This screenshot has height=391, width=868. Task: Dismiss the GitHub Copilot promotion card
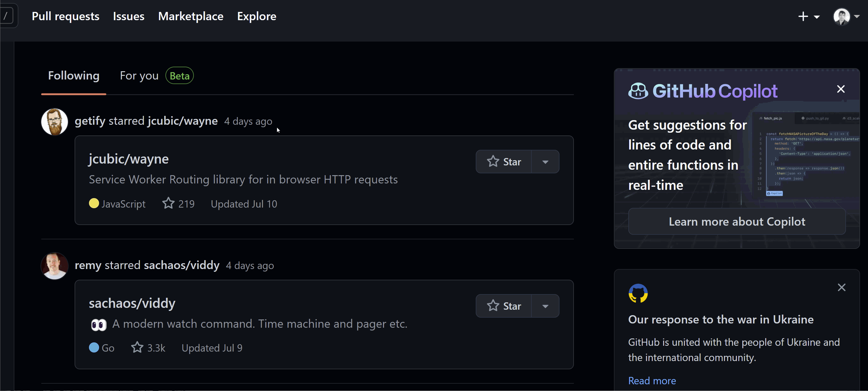(841, 89)
